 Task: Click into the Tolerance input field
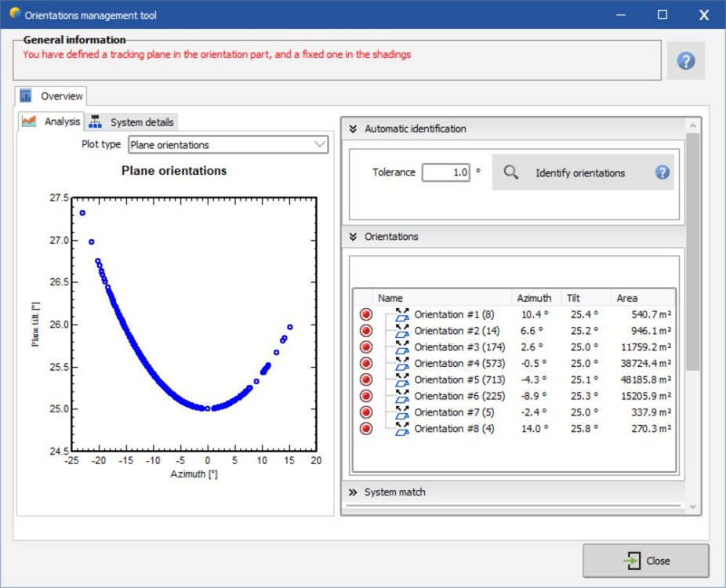click(x=446, y=172)
